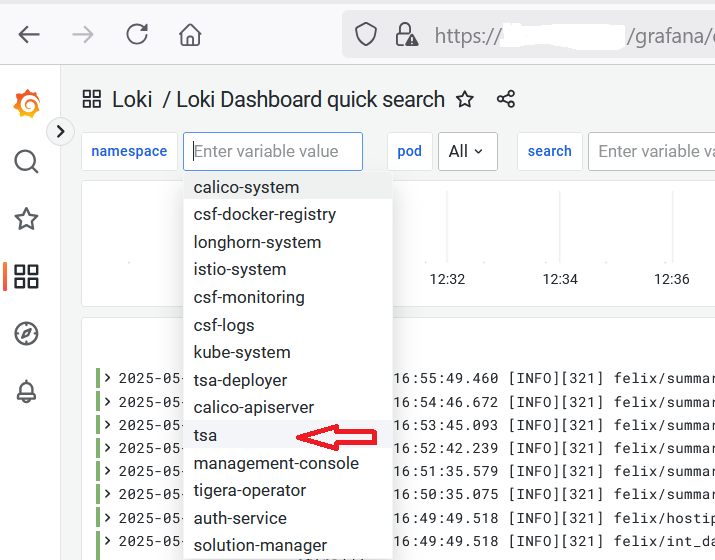Screen dimensions: 715x560
Task: Mark dashboard as favorite with star
Action: click(465, 99)
